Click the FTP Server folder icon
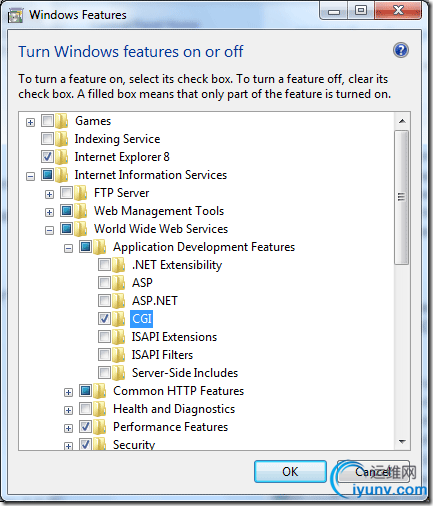Image resolution: width=433 pixels, height=506 pixels. click(x=81, y=193)
